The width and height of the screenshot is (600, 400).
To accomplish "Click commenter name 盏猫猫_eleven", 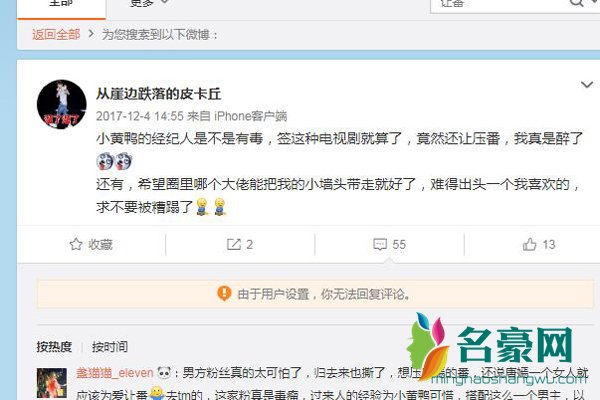I will point(115,372).
